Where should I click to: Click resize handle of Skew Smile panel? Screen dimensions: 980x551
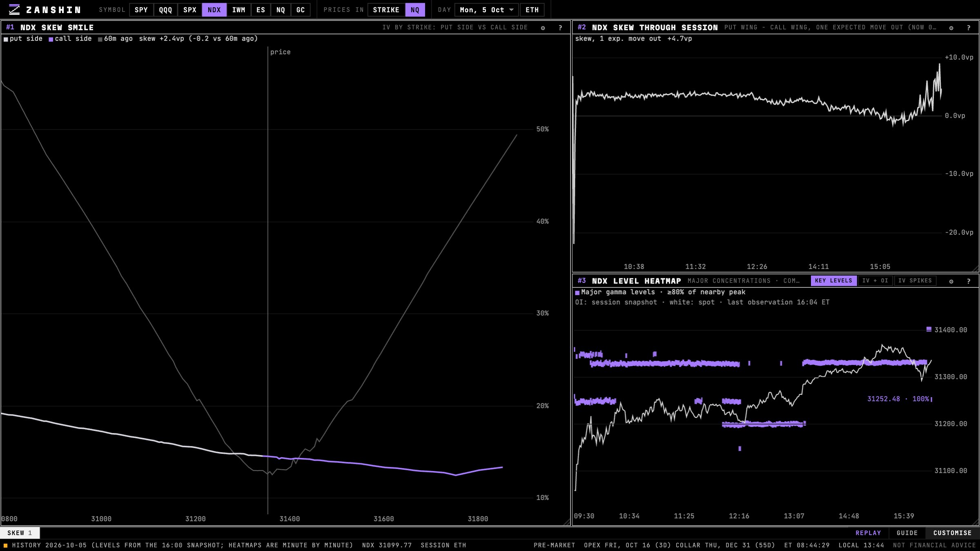(x=567, y=522)
